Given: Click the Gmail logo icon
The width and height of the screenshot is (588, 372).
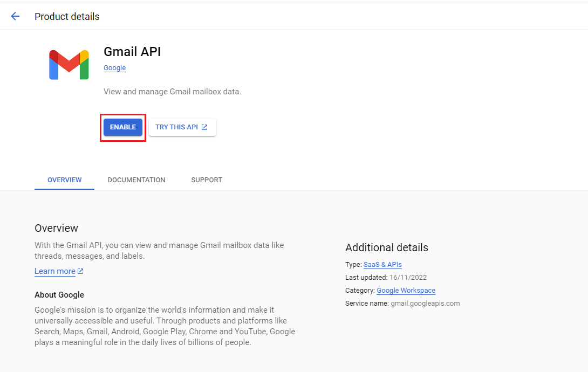Looking at the screenshot, I should point(69,65).
